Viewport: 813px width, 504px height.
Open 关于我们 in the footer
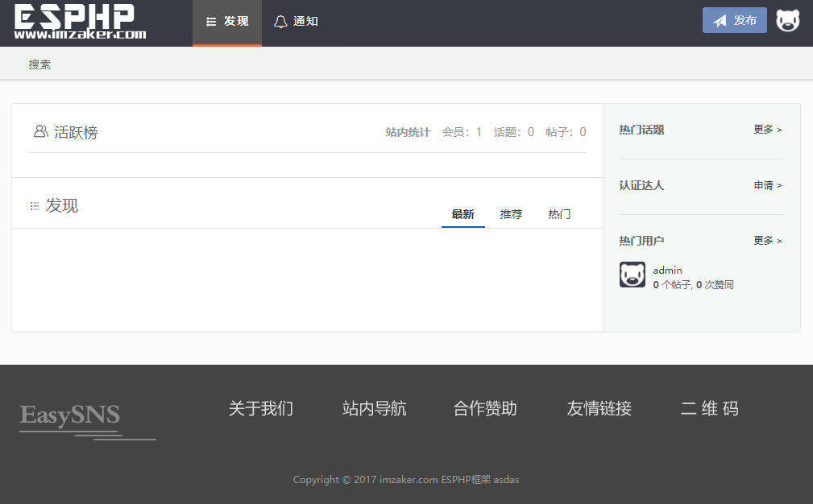point(259,408)
